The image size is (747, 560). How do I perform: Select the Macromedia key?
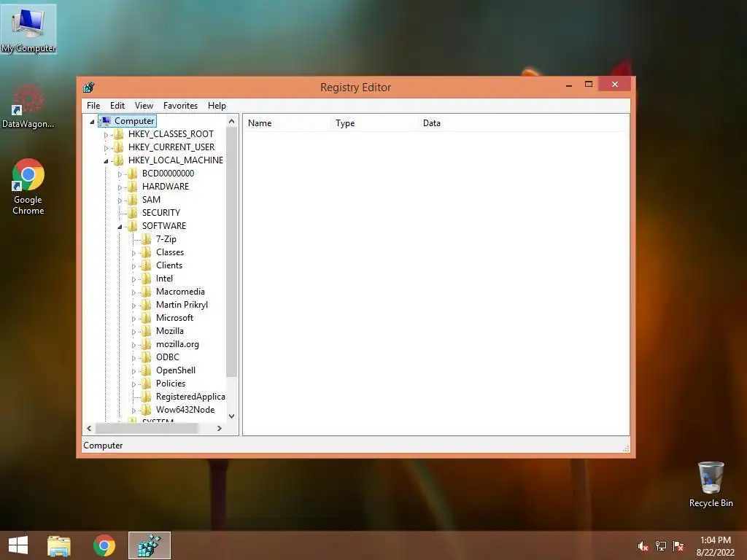180,292
